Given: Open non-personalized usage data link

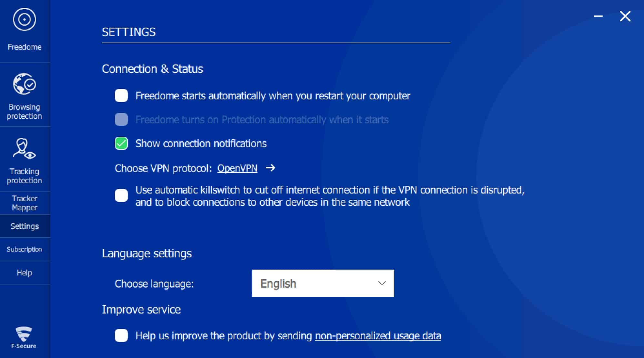Looking at the screenshot, I should [x=378, y=336].
